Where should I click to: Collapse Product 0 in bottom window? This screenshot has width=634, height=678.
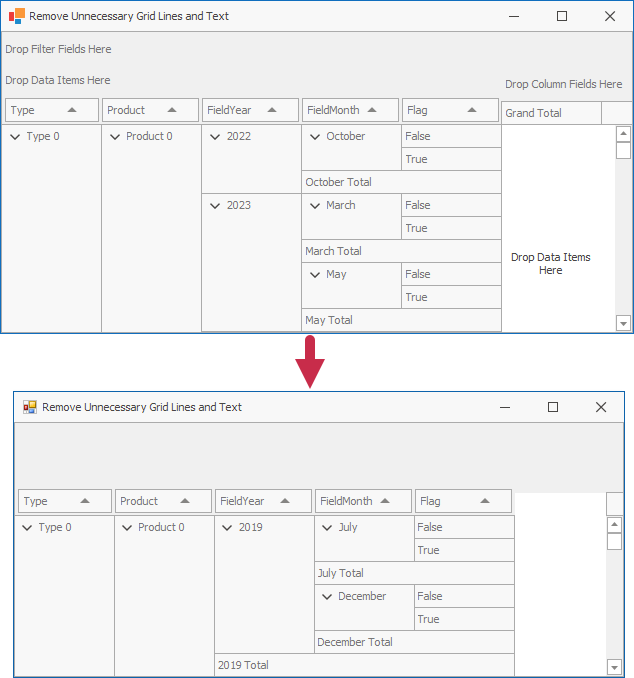[127, 528]
